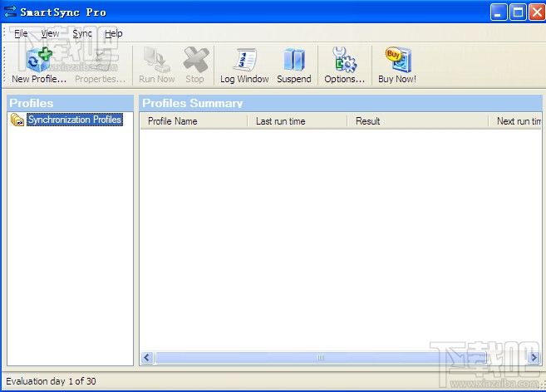Sort by Last run time column

[297, 121]
